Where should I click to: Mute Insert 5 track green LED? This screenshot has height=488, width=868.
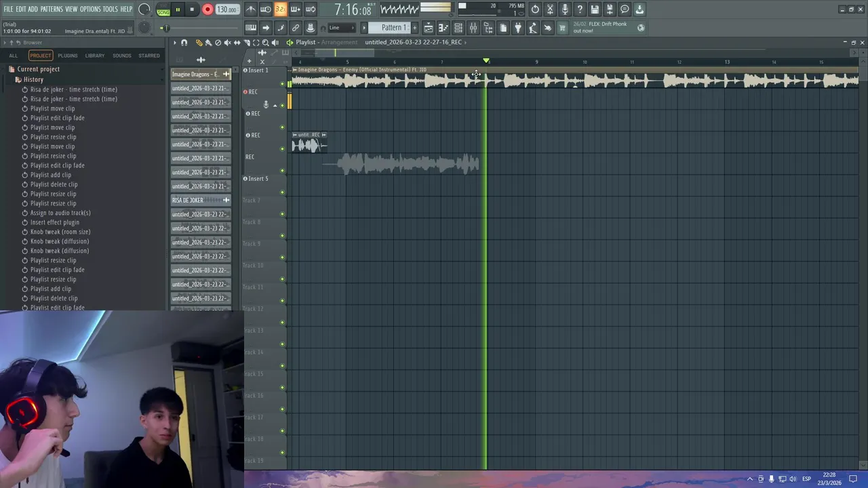283,192
